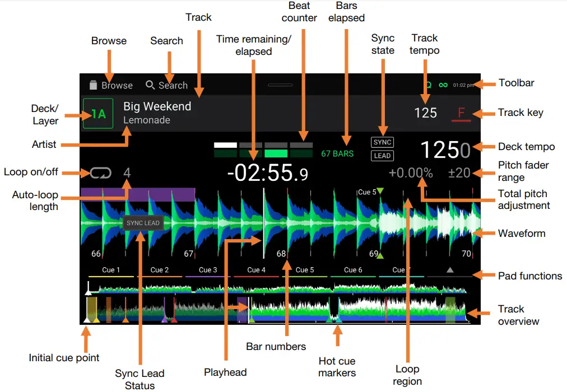The height and width of the screenshot is (392, 567).
Task: Click the Search magnifying glass icon
Action: 150,85
